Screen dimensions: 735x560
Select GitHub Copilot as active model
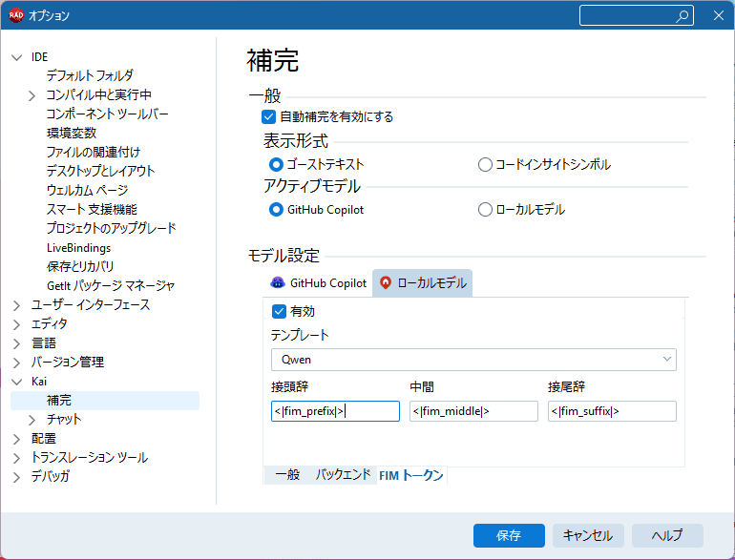(x=276, y=210)
